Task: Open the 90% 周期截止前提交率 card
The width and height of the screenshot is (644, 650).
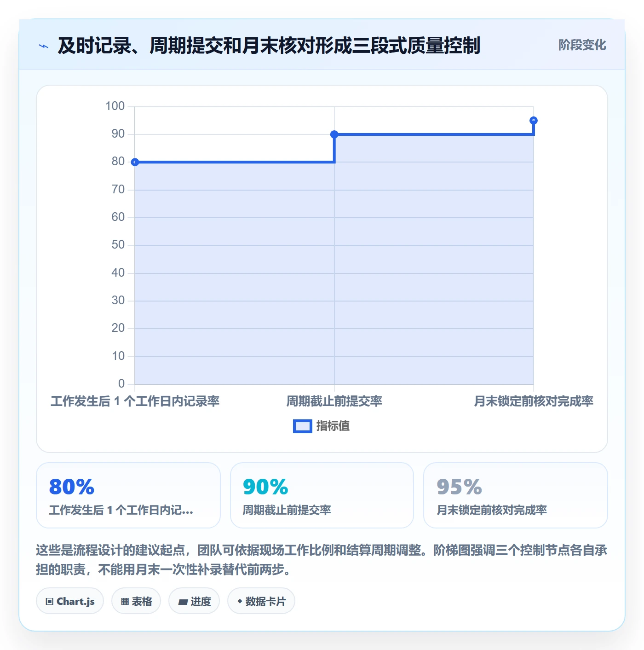Action: pyautogui.click(x=322, y=495)
